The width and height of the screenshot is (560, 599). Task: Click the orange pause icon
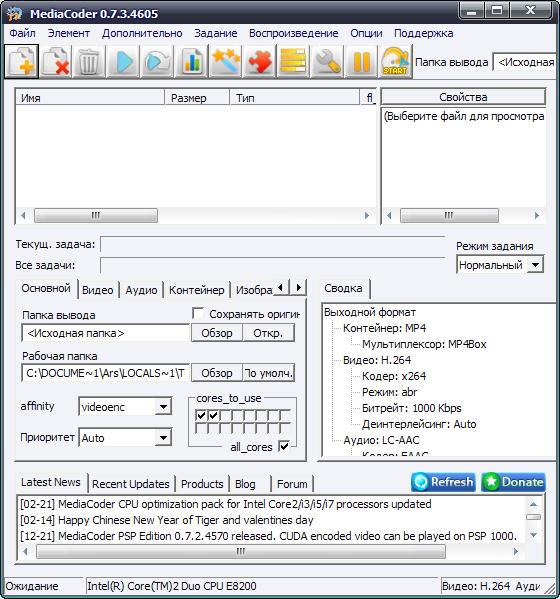(361, 62)
